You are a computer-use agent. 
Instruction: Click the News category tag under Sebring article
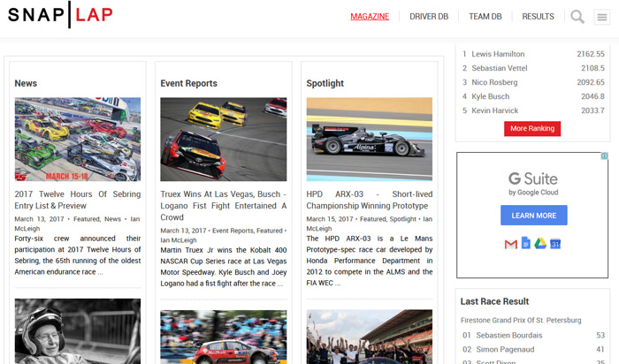(x=112, y=219)
